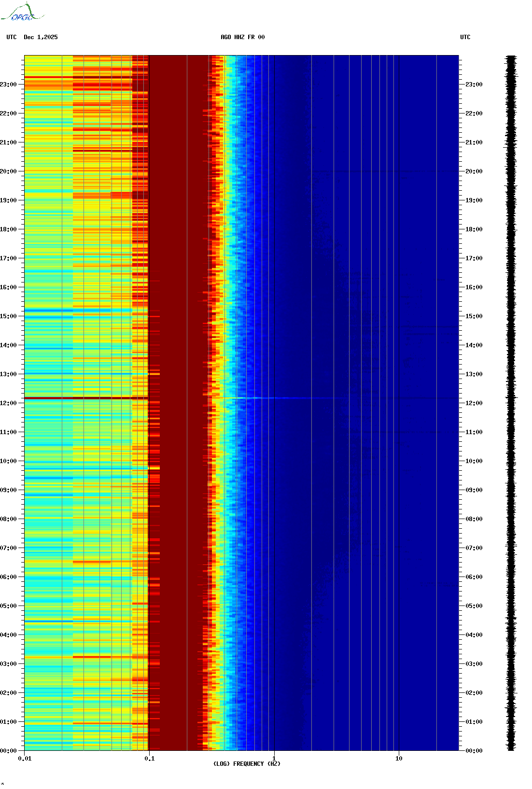Click the date label Dec 1,2025
The image size is (532, 789).
coord(41,37)
